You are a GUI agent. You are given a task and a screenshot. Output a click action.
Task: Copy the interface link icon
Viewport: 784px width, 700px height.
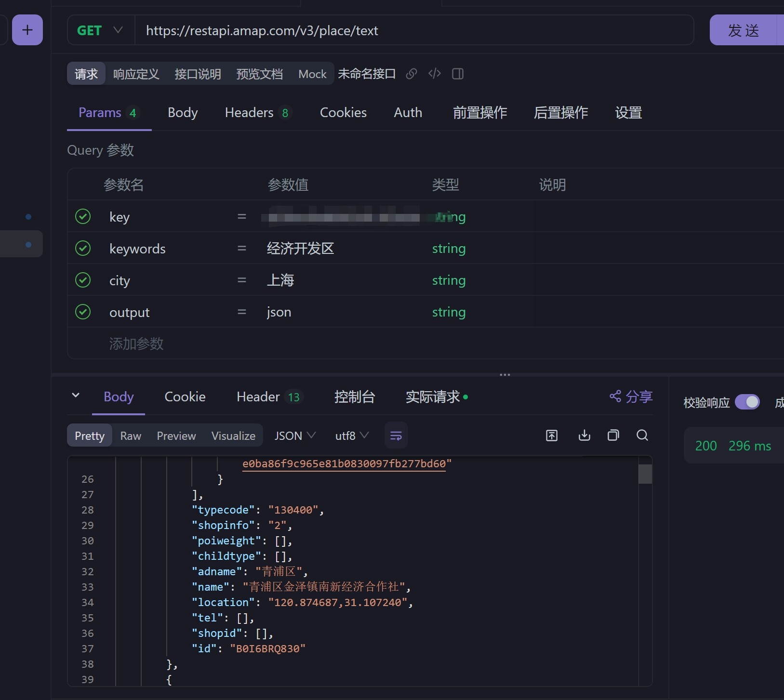[x=412, y=74]
